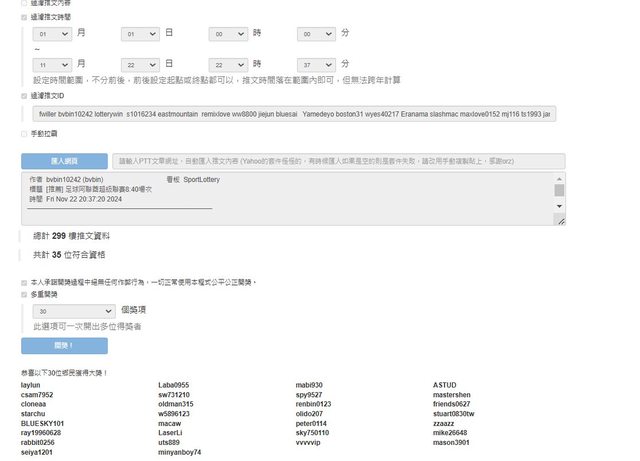640x461 pixels.
Task: Open the start month dropdown
Action: pos(53,34)
